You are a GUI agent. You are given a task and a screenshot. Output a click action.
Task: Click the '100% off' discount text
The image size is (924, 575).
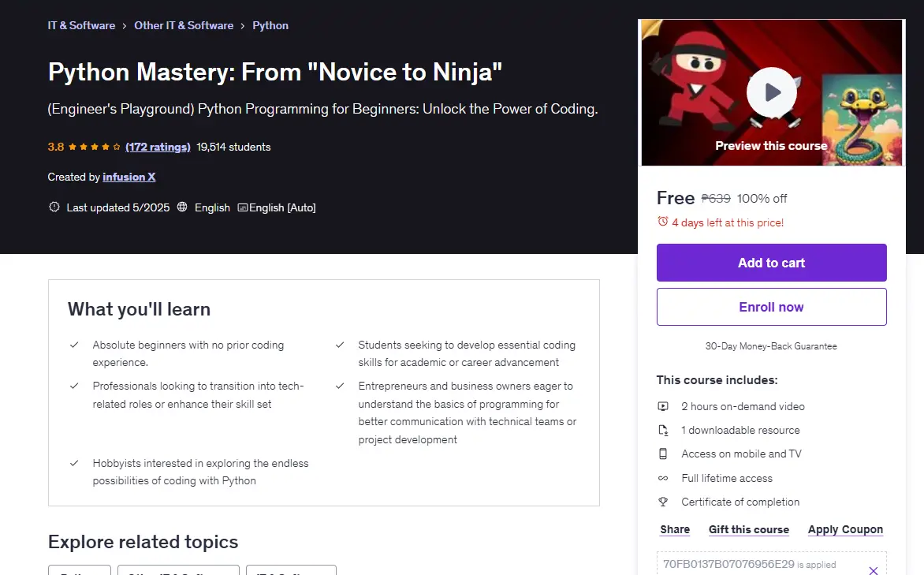[x=762, y=199]
